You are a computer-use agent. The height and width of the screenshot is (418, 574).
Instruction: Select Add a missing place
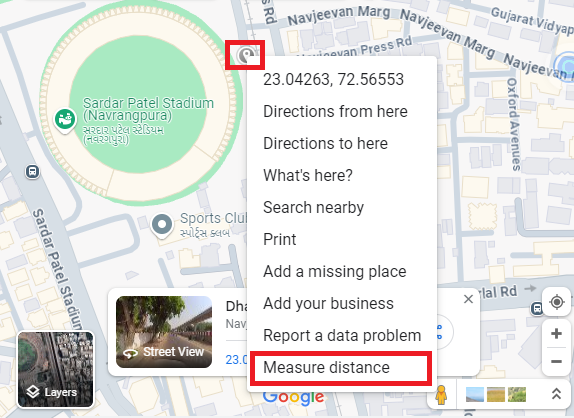click(x=342, y=271)
